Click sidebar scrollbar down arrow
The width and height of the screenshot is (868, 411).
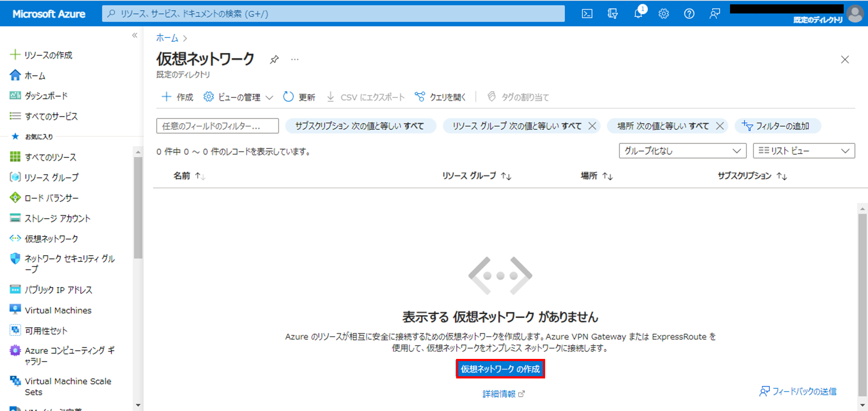138,405
